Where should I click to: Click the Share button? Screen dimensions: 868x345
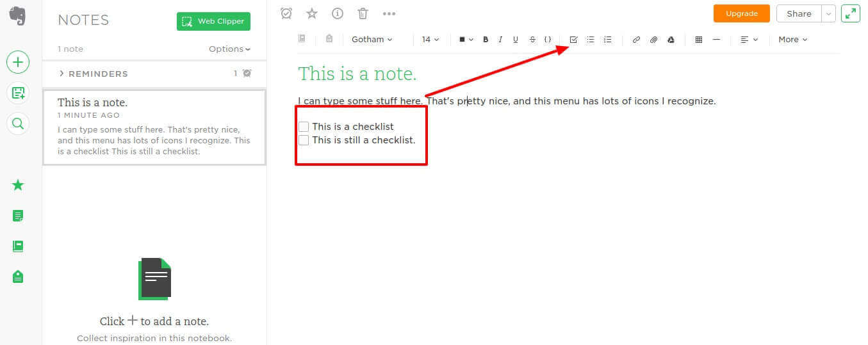799,13
